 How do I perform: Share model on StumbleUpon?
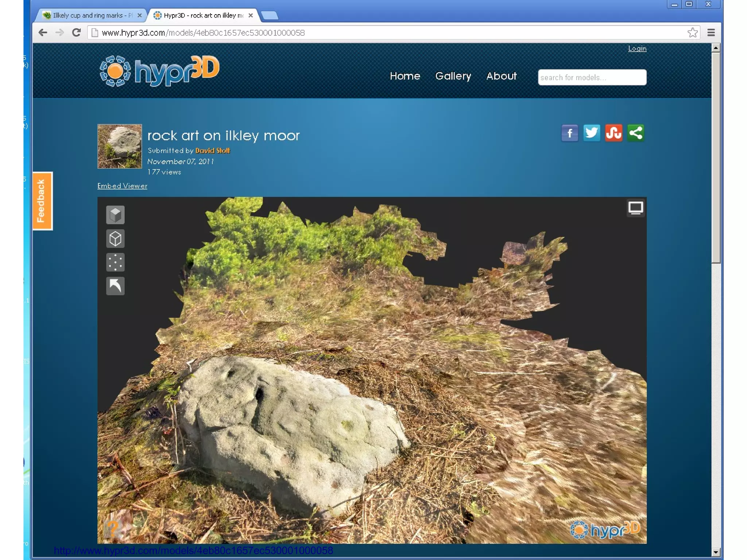(614, 133)
